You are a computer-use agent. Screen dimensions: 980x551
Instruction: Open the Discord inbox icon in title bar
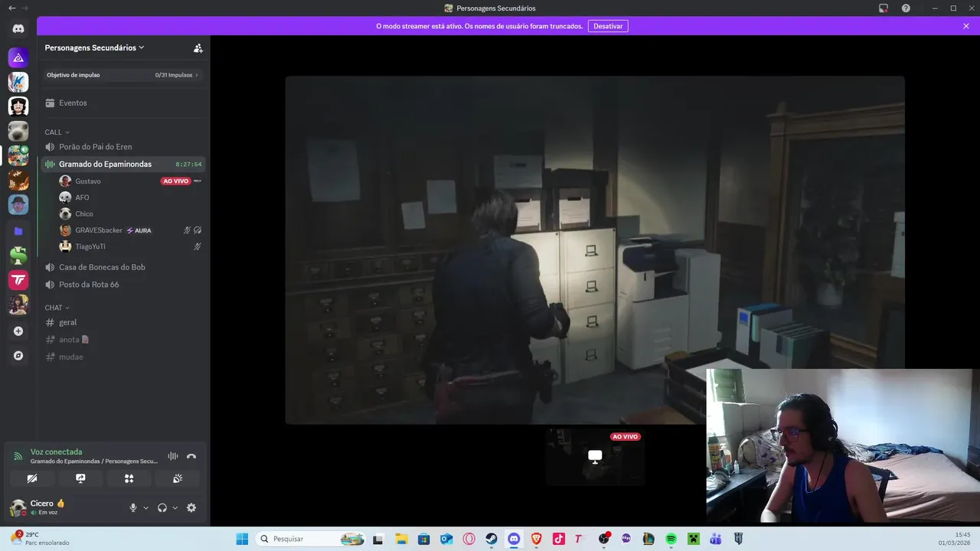pyautogui.click(x=884, y=8)
